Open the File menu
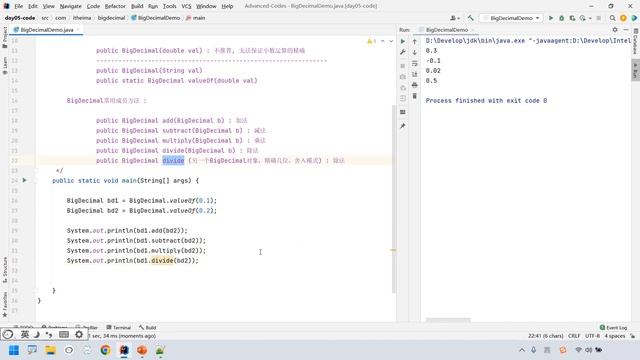The width and height of the screenshot is (640, 360). (18, 6)
